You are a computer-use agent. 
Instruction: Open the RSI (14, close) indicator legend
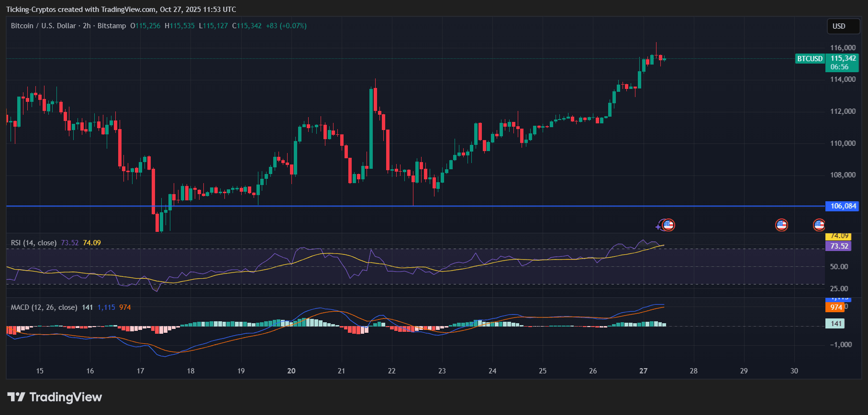33,243
